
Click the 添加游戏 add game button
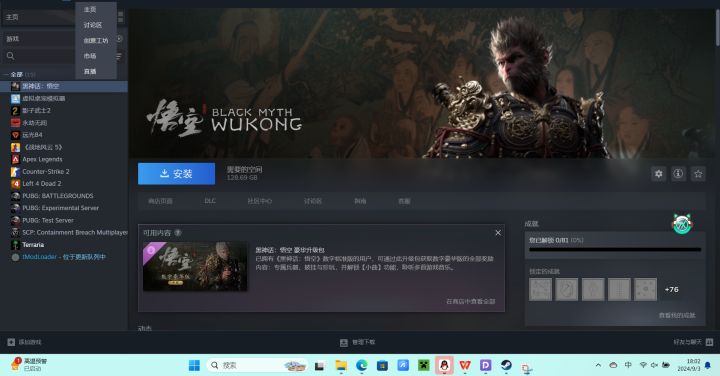click(x=25, y=342)
